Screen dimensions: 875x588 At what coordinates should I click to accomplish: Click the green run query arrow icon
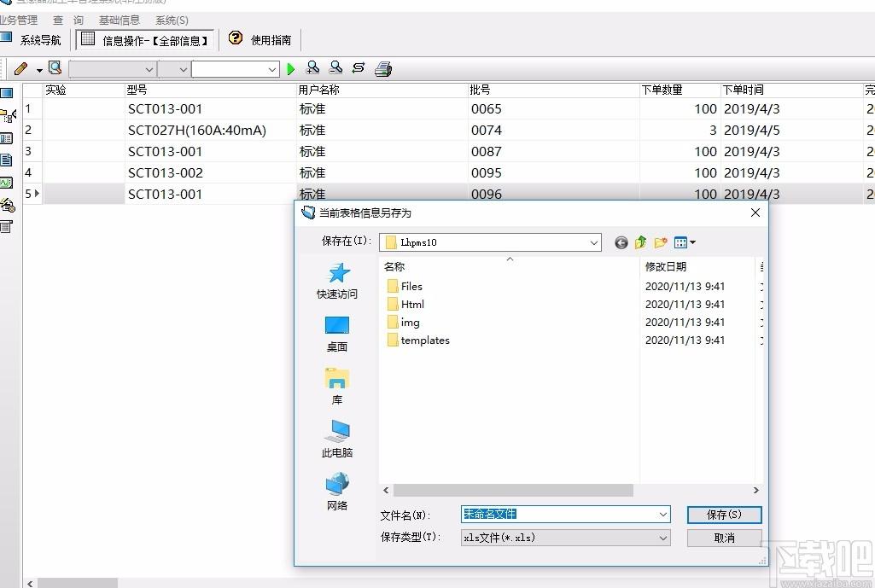(x=291, y=69)
